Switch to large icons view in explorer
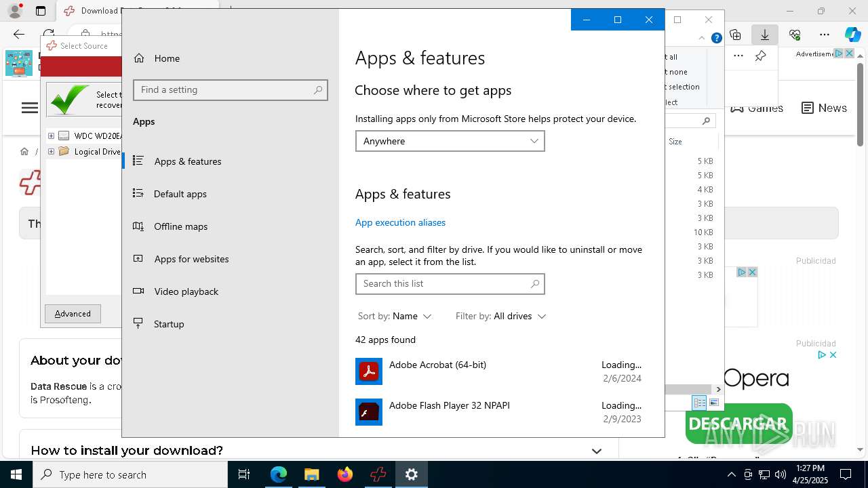The width and height of the screenshot is (868, 488). tap(714, 403)
